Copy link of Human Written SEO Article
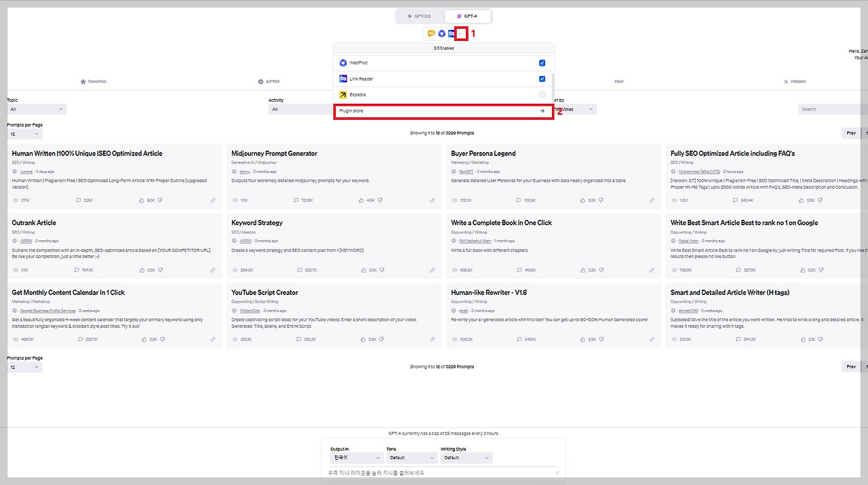This screenshot has width=868, height=485. 213,200
